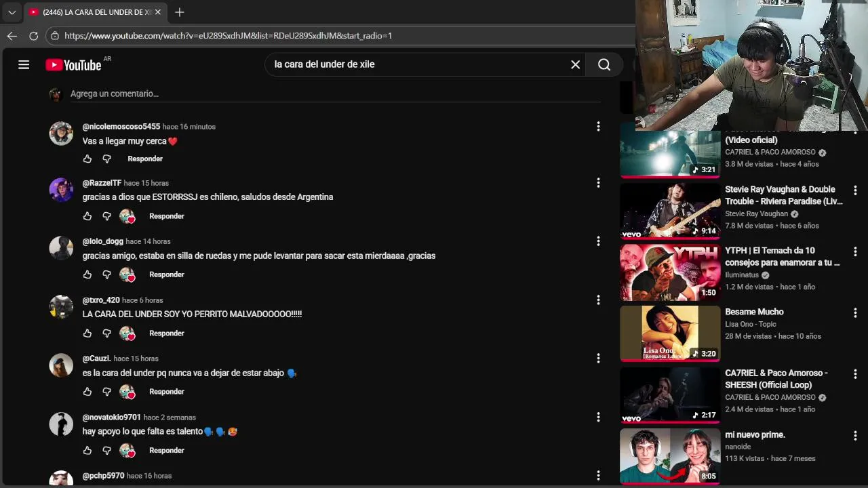The image size is (868, 488).
Task: Click creator heart on @RazzelTF comment
Action: point(127,216)
